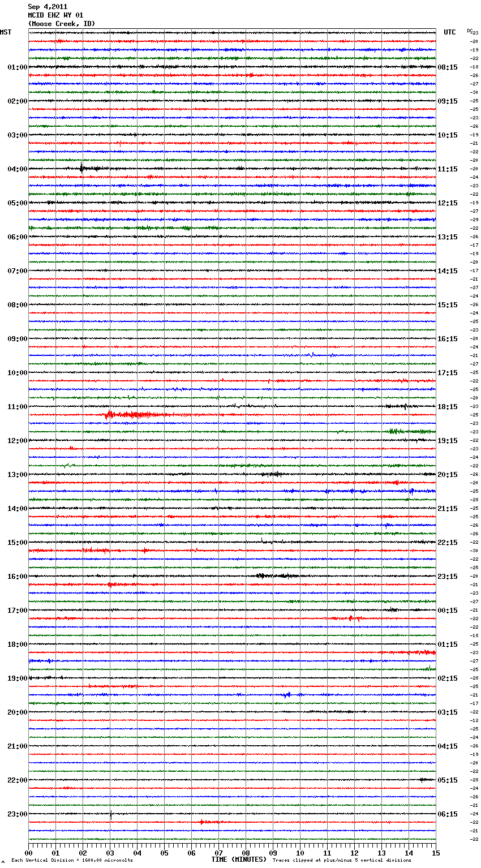Select the 10:00 MST time label
Viewport: 481px width, 868px height.
coord(18,373)
